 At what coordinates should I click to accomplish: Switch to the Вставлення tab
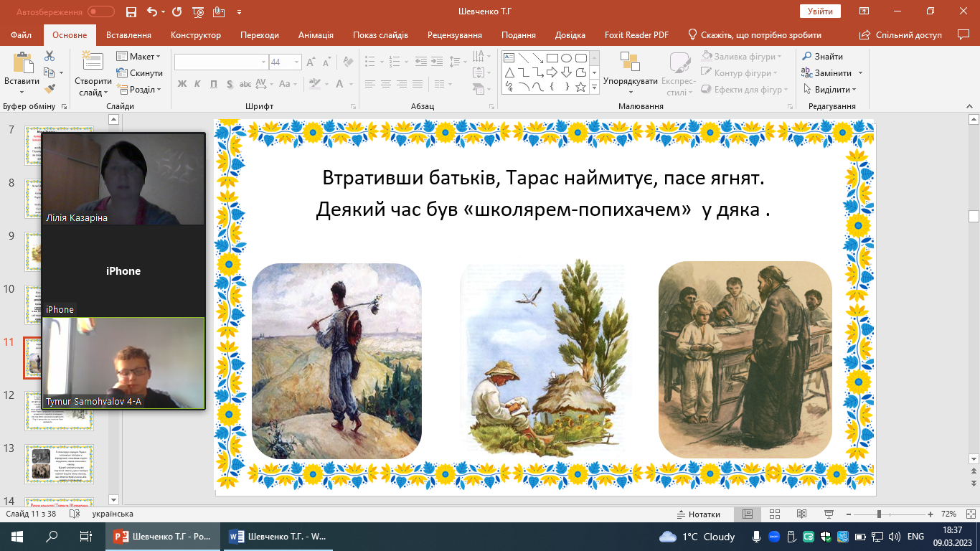pos(128,35)
